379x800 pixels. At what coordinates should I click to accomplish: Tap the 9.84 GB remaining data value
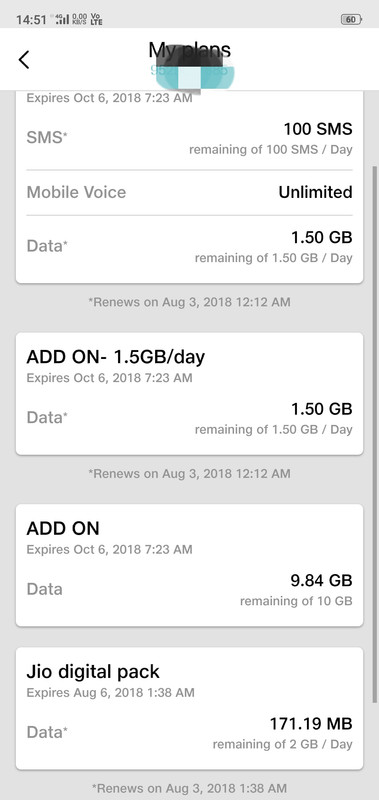(321, 581)
